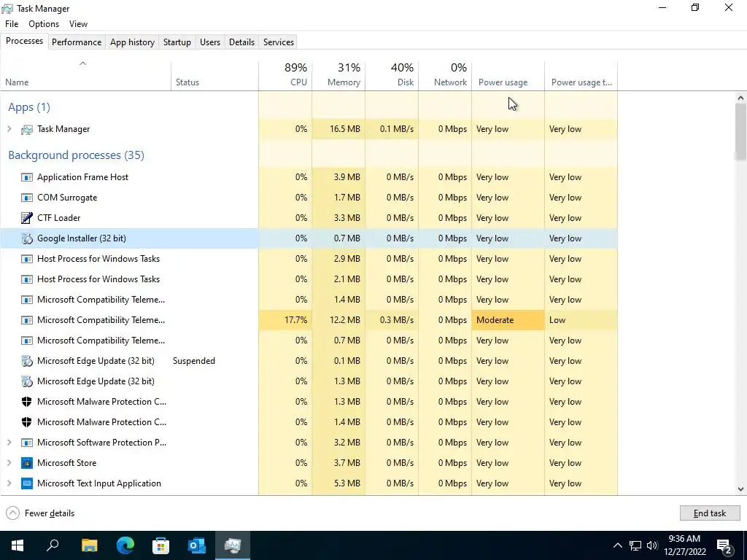The width and height of the screenshot is (747, 560).
Task: Select the 0.3 MB/s disk cell
Action: click(x=392, y=320)
